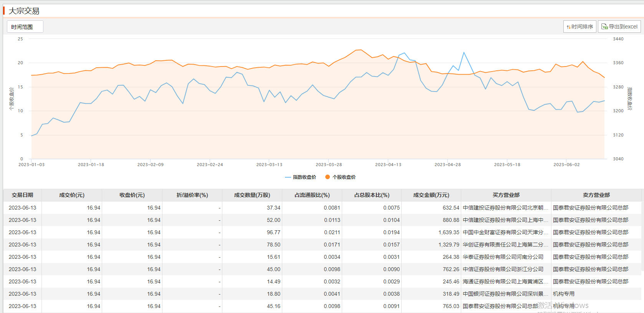This screenshot has width=644, height=313.
Task: Click the 卖方营业部 column header
Action: tap(596, 195)
